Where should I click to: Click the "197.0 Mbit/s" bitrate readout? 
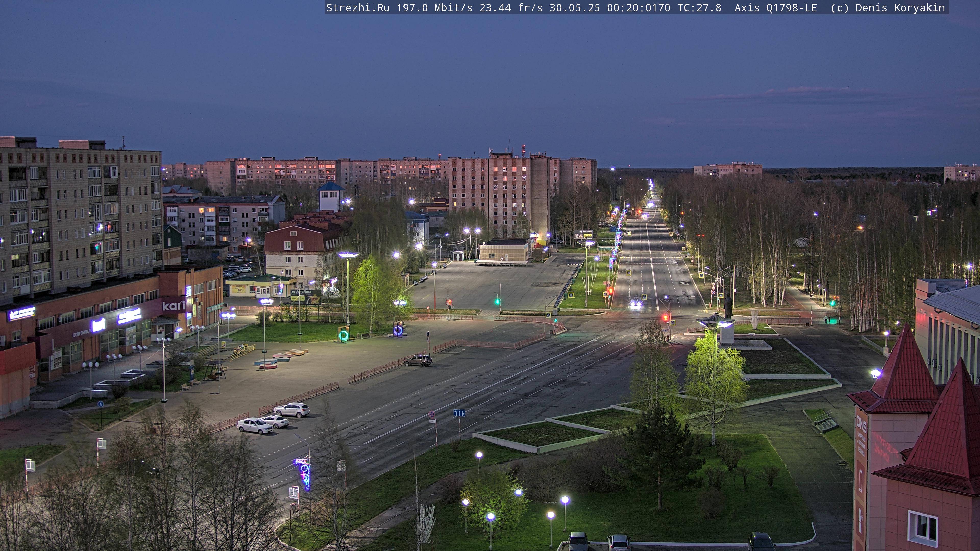tap(434, 8)
